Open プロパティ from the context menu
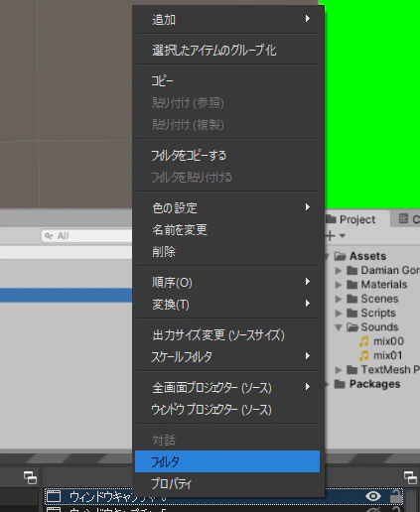This screenshot has height=512, width=420. click(x=227, y=483)
